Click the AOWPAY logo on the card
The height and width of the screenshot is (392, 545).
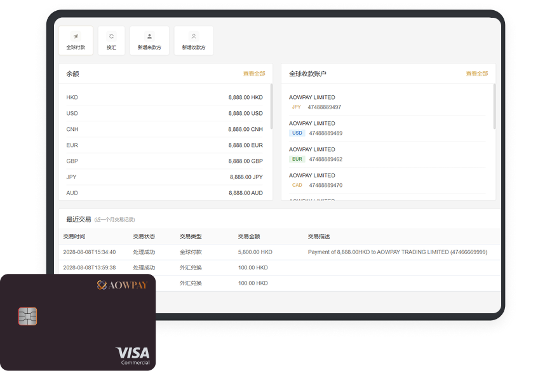122,285
